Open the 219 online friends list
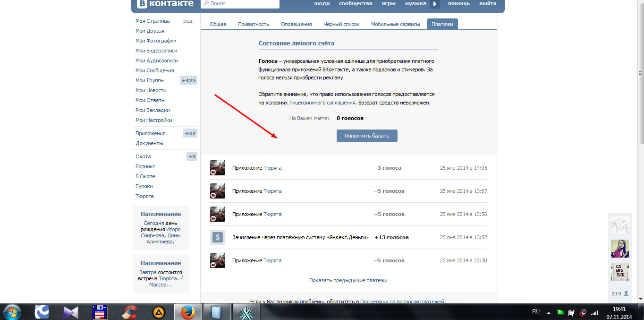This screenshot has width=644, height=320. pos(620,294)
